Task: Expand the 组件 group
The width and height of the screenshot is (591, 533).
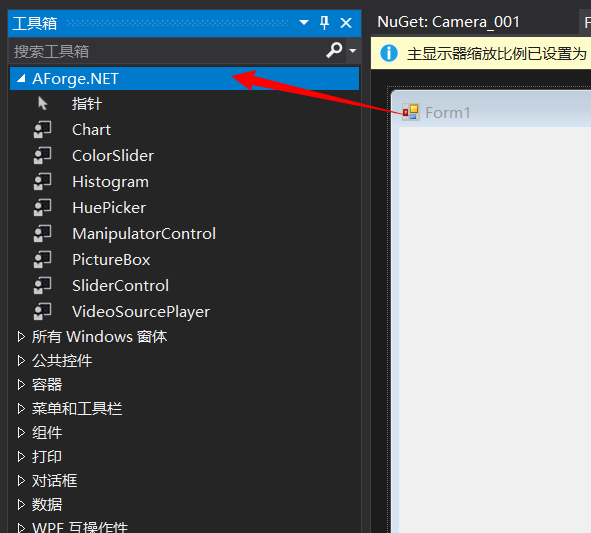Action: tap(21, 433)
